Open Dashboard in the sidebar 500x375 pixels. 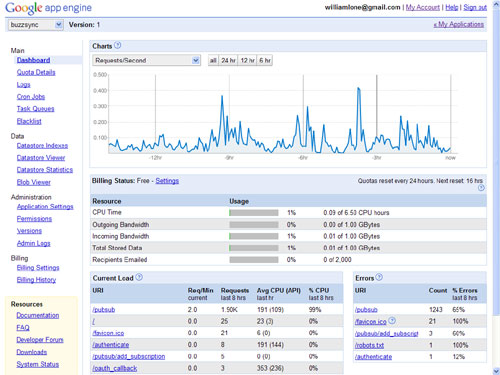[33, 60]
